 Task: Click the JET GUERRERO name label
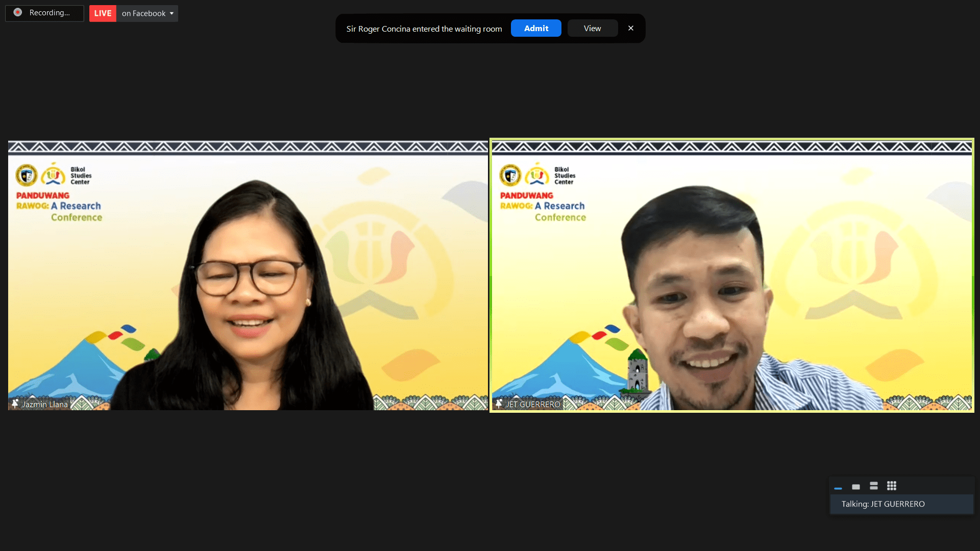click(x=533, y=405)
